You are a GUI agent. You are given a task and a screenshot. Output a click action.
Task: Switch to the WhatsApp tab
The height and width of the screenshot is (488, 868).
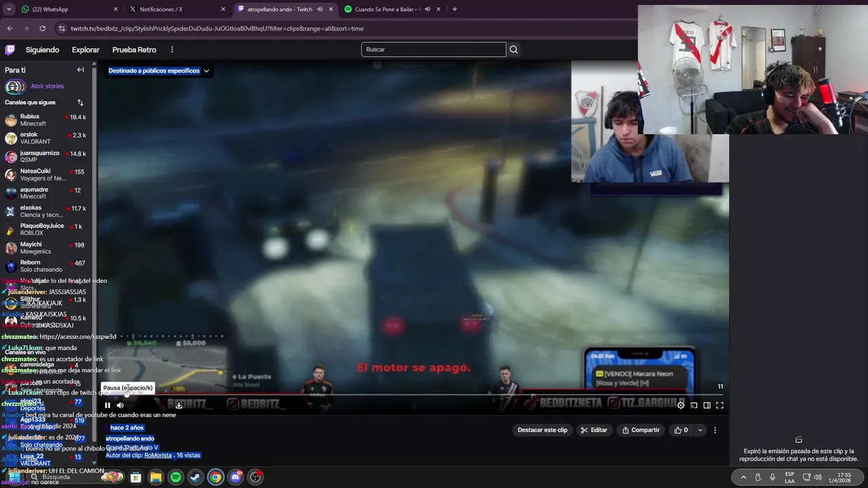[66, 9]
